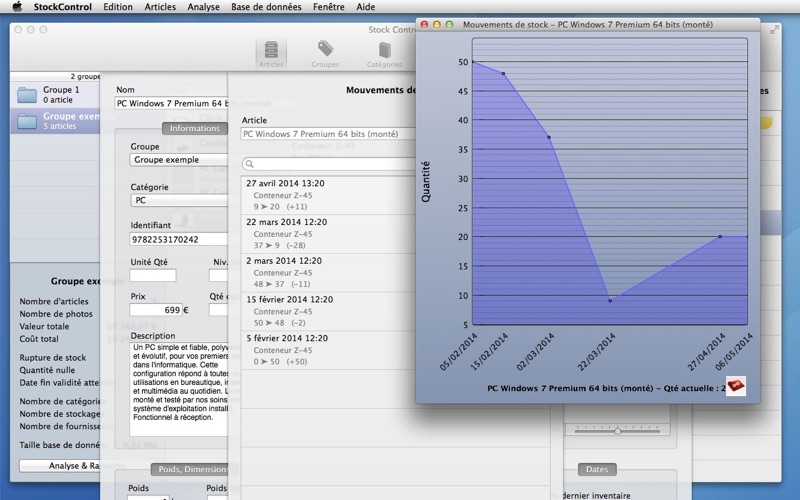800x500 pixels.
Task: Click the Groupe 1 folder icon
Action: click(x=27, y=95)
